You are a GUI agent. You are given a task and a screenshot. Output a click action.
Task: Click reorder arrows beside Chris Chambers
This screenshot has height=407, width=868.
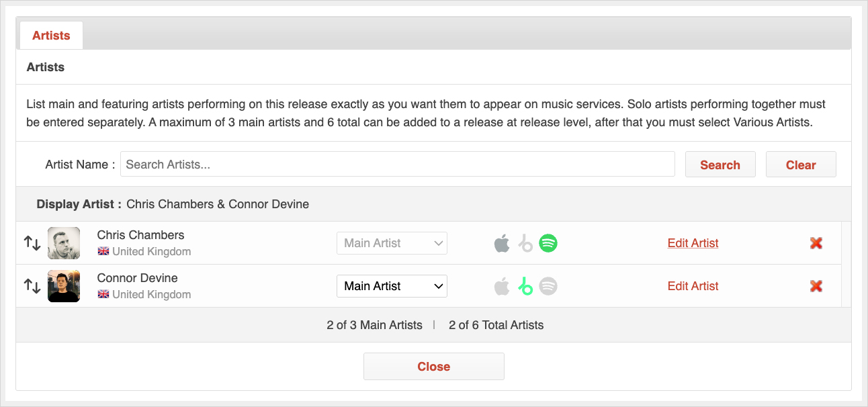pyautogui.click(x=32, y=243)
